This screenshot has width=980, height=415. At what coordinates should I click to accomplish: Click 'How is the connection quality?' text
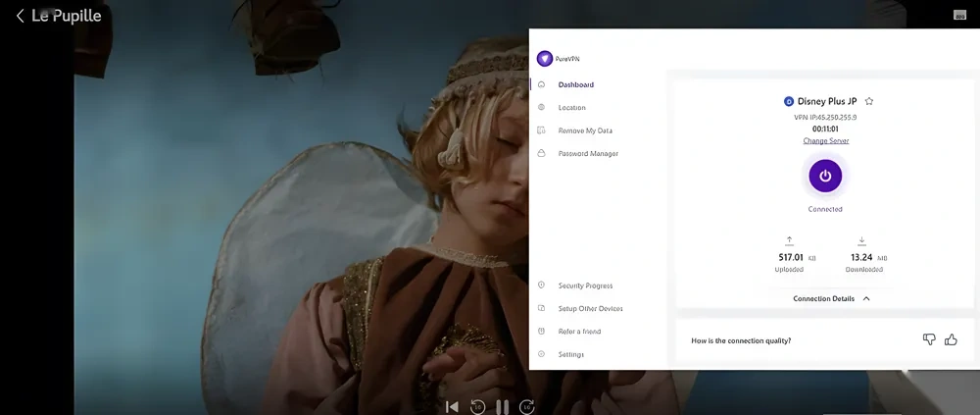click(x=741, y=340)
